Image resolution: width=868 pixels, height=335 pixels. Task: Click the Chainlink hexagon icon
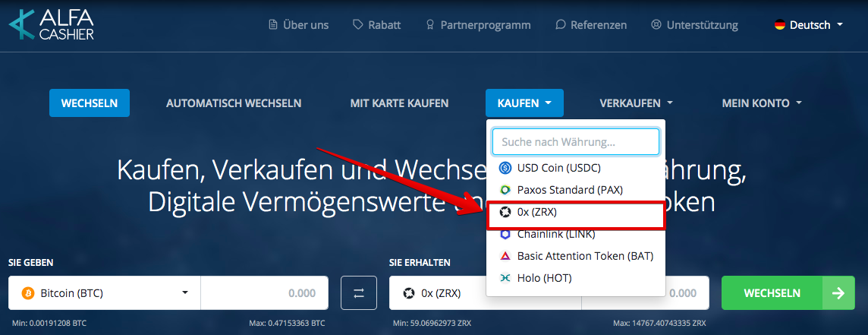click(x=505, y=234)
